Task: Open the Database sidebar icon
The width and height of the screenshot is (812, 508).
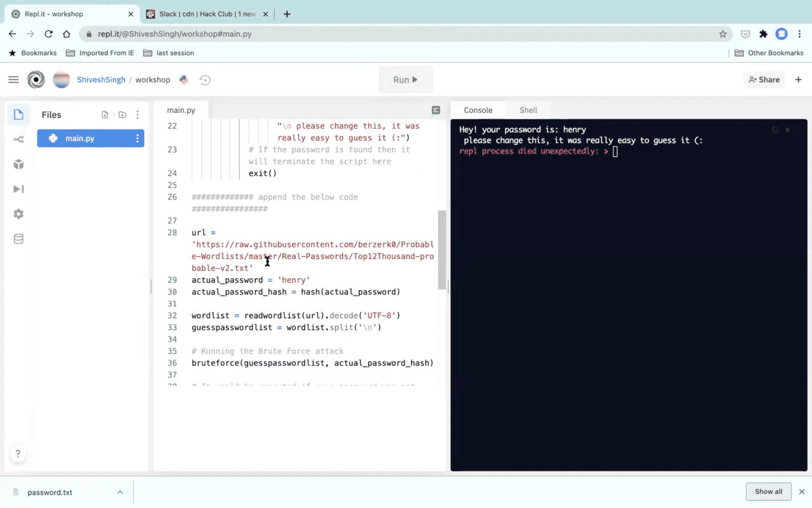Action: [18, 239]
